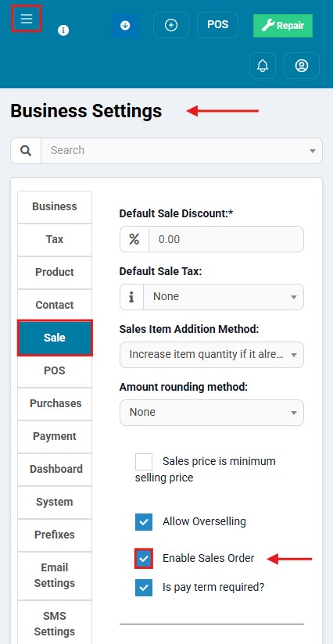333x644 pixels.
Task: Focus the Default Sale Discount field
Action: tap(226, 239)
